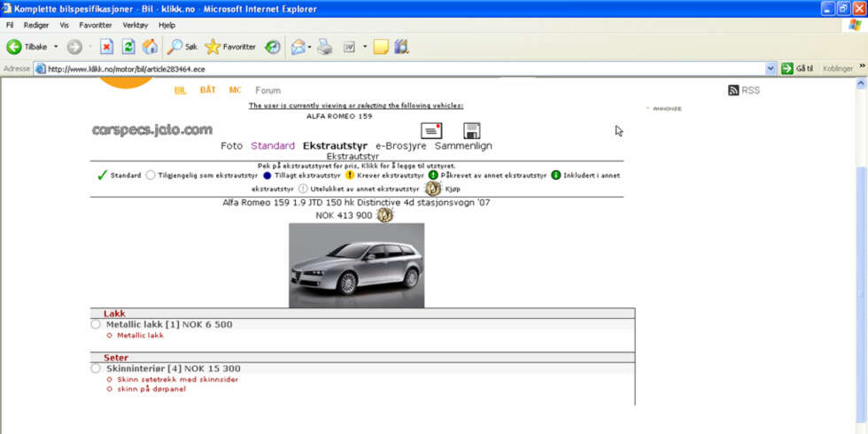Click the RSS feed icon
This screenshot has height=434, width=868.
tap(733, 90)
